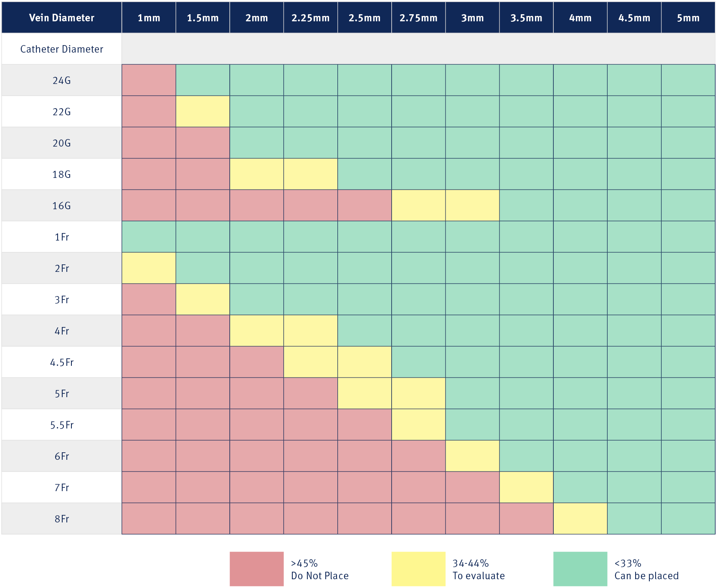Select the 'Vein Diameter' header cell

point(62,18)
